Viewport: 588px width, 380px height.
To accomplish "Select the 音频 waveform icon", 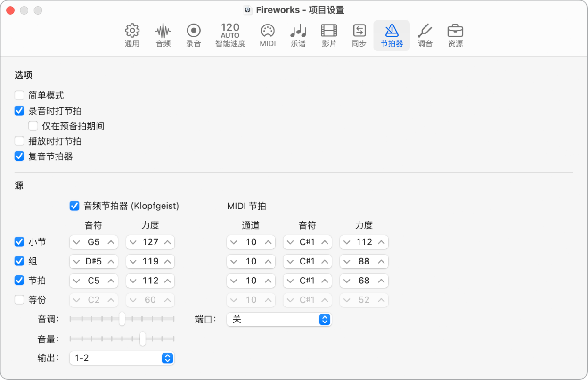I will (x=163, y=31).
